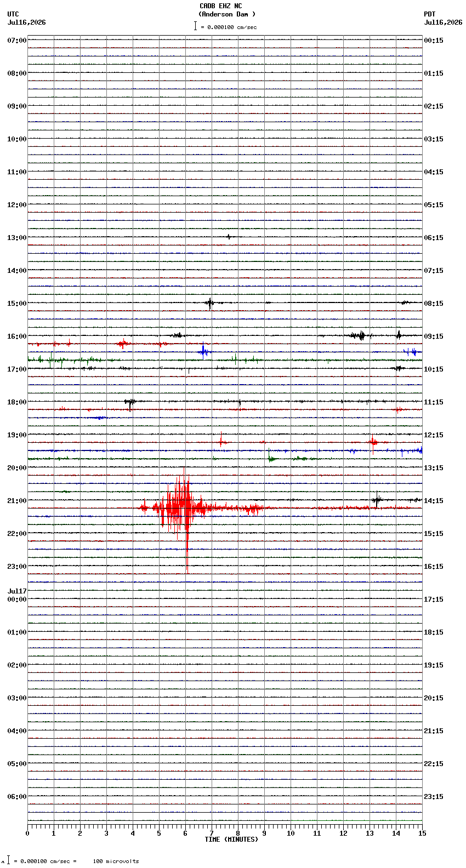This screenshot has width=466, height=868.
Task: Click the '15' tick label on the time axis
Action: [422, 833]
